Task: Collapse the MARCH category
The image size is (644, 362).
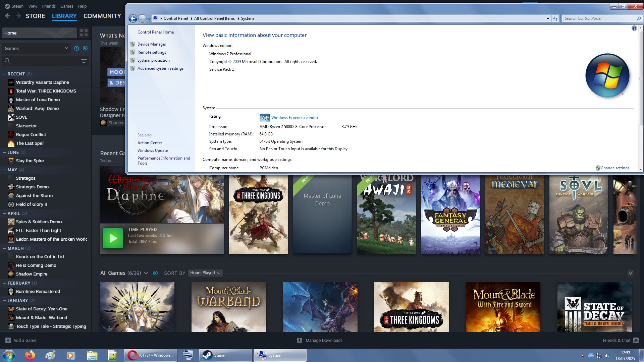Action: click(4, 248)
